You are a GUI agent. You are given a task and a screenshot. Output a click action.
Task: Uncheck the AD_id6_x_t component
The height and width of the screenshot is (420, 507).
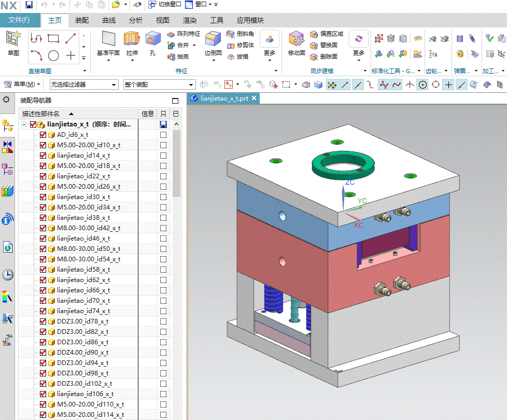point(43,135)
